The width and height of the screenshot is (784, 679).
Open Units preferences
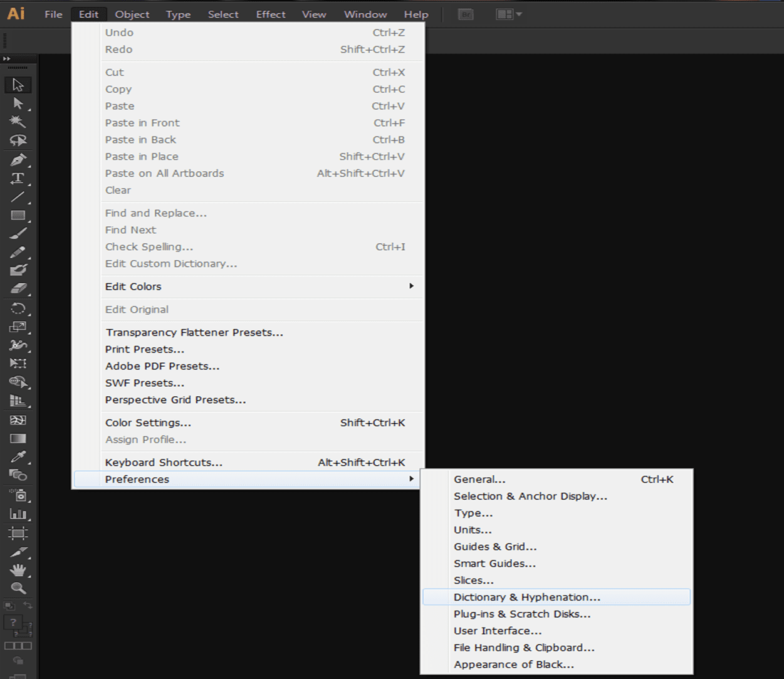(557, 530)
